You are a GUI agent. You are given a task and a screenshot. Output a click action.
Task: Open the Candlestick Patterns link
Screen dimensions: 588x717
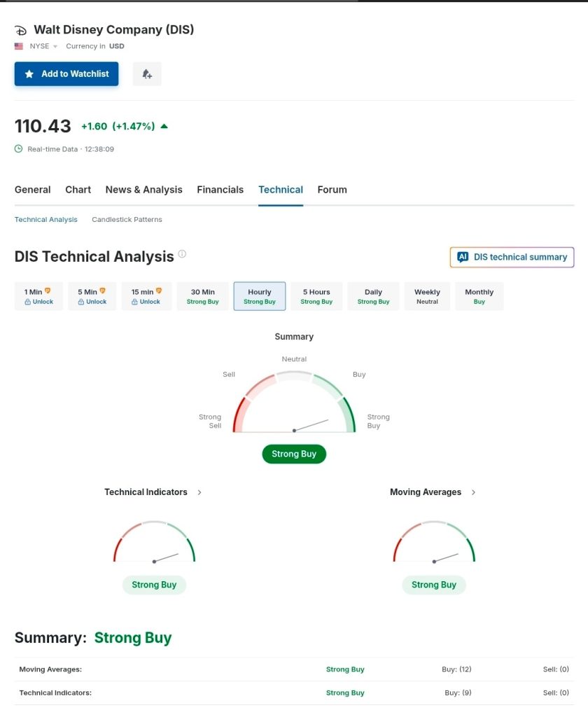click(x=127, y=219)
